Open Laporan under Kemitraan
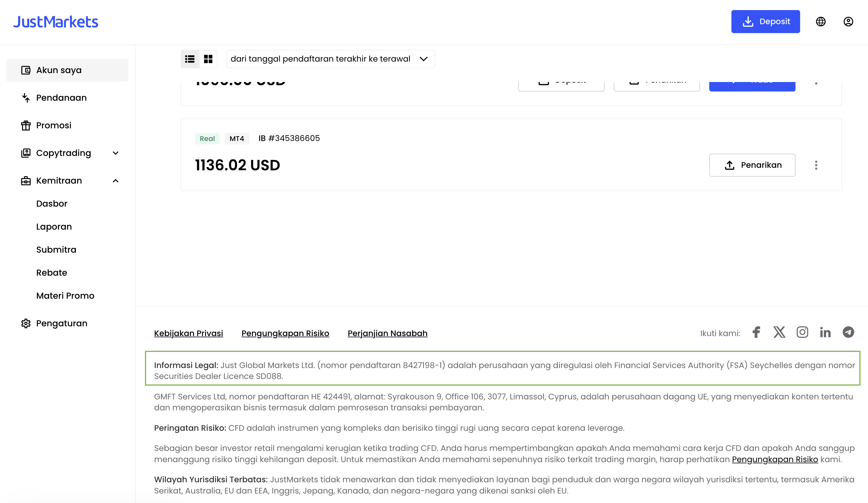868x503 pixels. 54,227
